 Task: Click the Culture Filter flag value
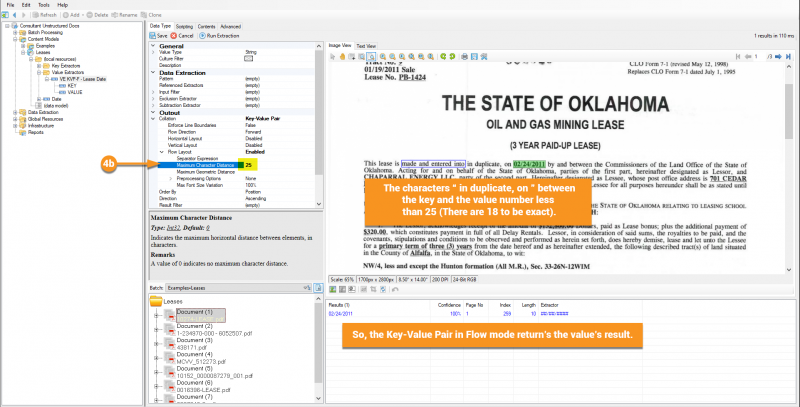coord(248,59)
